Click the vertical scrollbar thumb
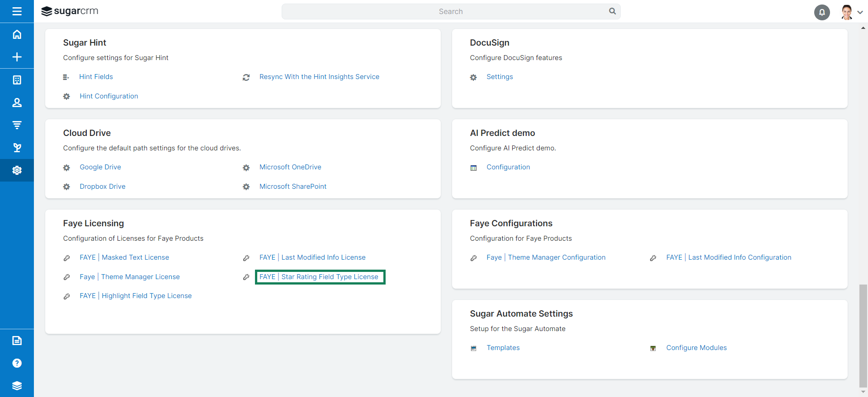 [x=863, y=336]
